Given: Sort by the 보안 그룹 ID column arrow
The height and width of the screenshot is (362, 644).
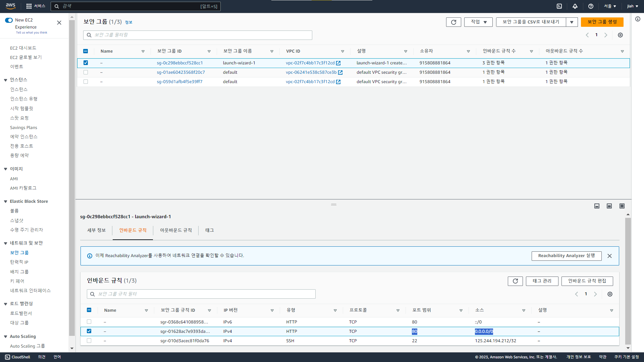Looking at the screenshot, I should (x=209, y=52).
